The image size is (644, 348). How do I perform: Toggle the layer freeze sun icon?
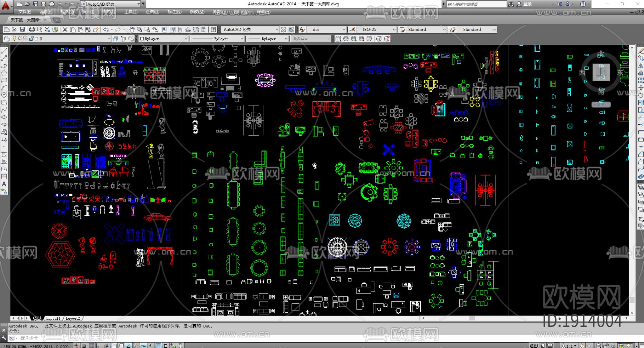click(20, 39)
